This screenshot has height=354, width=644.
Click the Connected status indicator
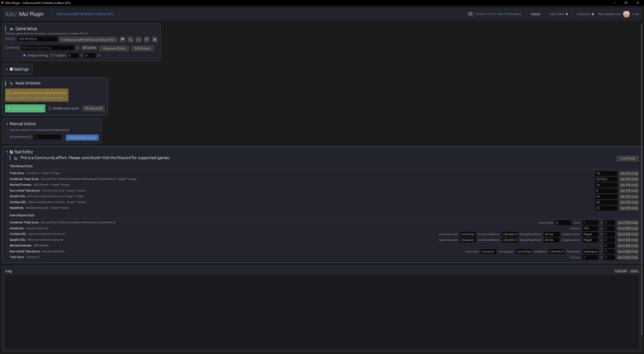(585, 14)
